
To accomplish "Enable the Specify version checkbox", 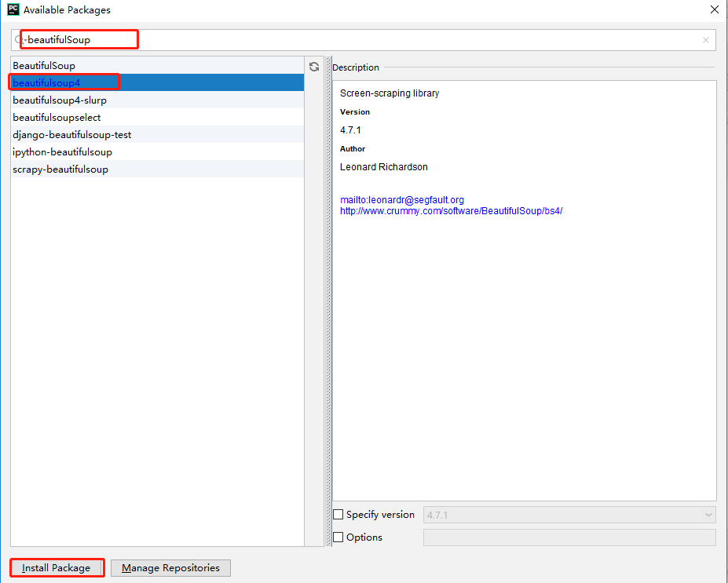I will pos(338,515).
